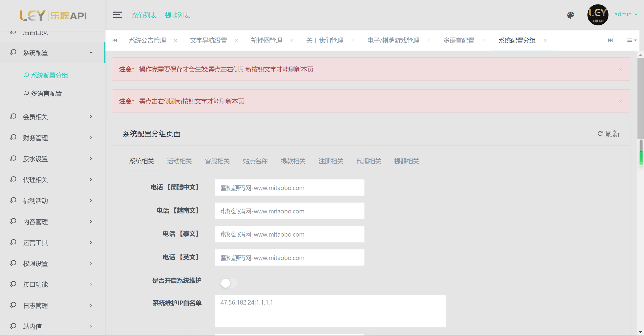
Task: Collapse the 系统配置 sidebar menu
Action: 52,52
